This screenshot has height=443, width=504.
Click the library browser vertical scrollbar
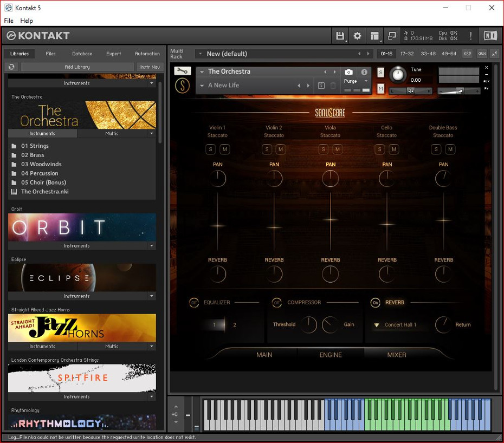coord(160,113)
